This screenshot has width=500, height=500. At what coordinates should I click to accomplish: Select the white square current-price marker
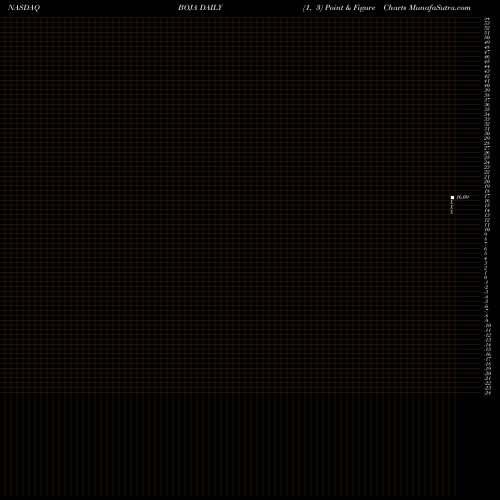click(452, 197)
